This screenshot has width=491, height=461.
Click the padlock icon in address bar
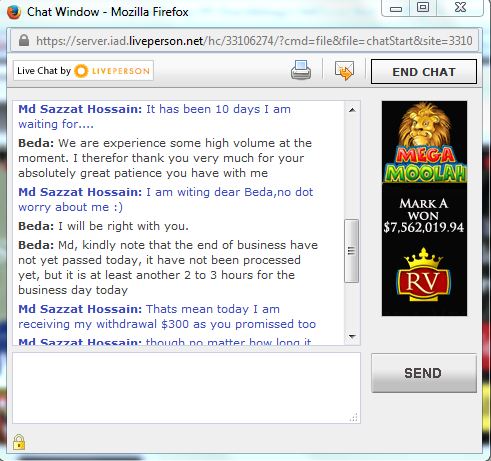24,41
